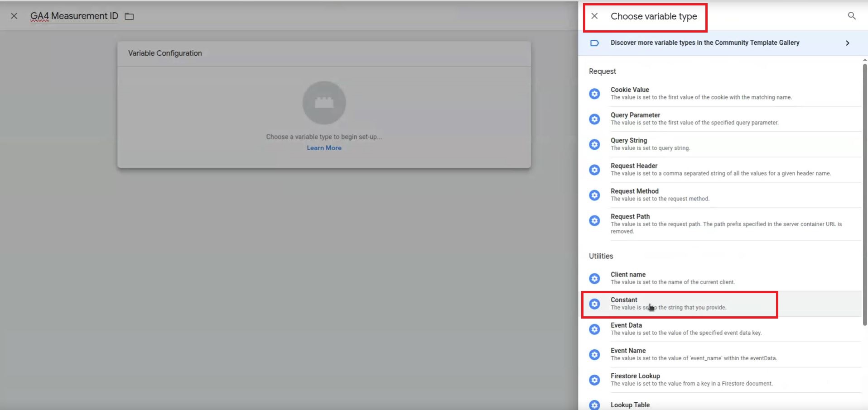Click the Client name variable icon
868x410 pixels.
[x=594, y=278]
